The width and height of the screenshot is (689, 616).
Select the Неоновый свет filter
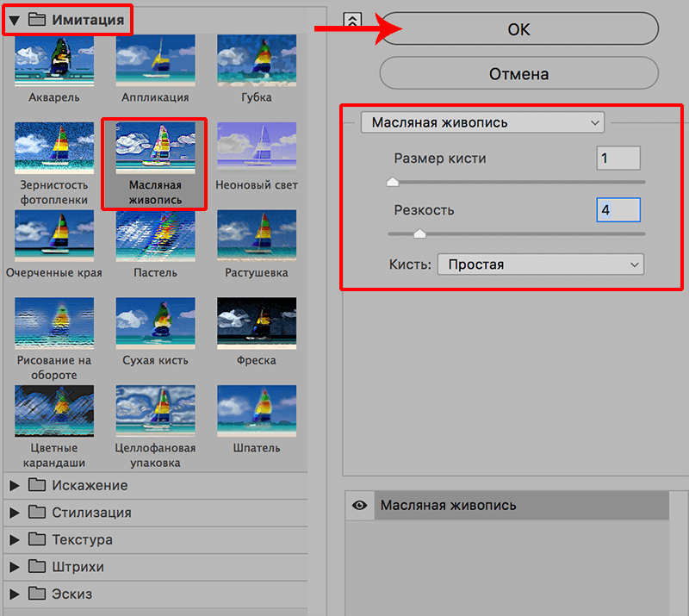256,148
